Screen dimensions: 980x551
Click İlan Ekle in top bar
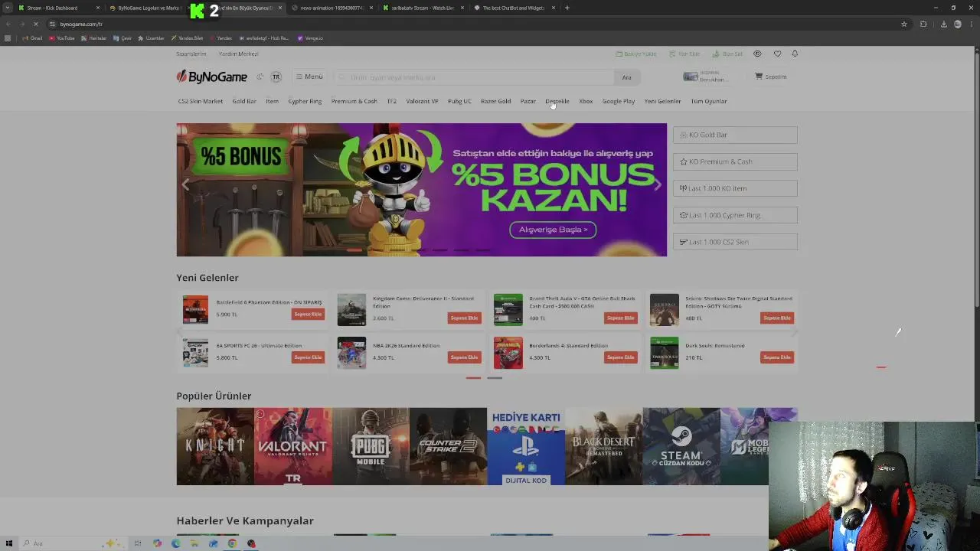point(684,54)
